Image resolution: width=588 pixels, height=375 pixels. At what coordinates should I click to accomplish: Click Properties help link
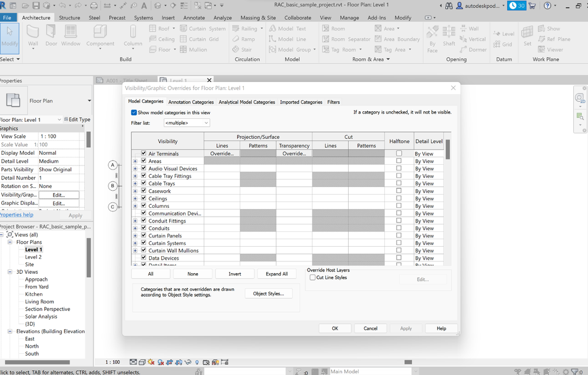coord(16,215)
